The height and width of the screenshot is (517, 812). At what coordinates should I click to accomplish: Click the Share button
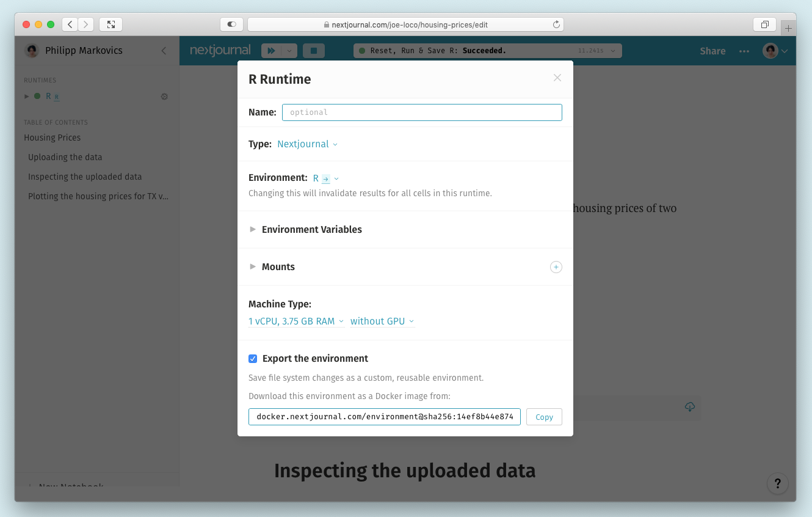(x=712, y=51)
